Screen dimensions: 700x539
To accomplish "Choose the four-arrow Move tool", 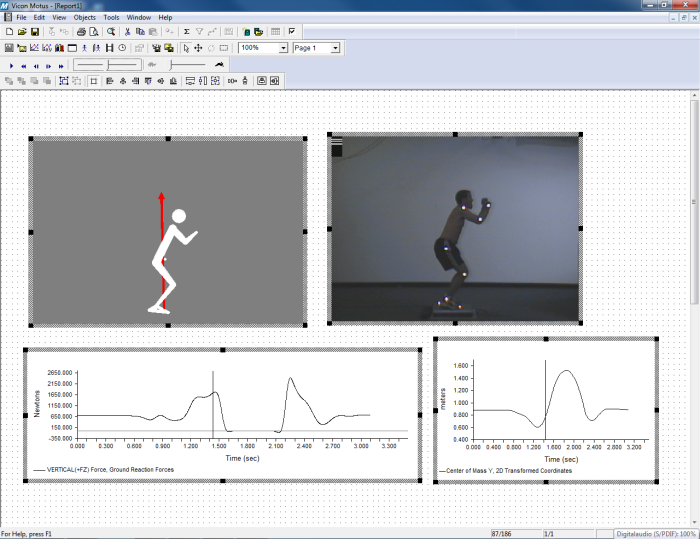I will click(198, 48).
